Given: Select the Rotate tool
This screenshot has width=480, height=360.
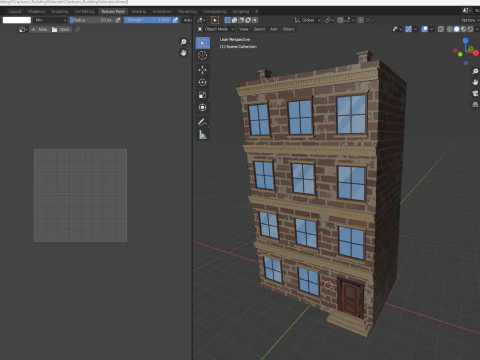Looking at the screenshot, I should click(x=202, y=82).
